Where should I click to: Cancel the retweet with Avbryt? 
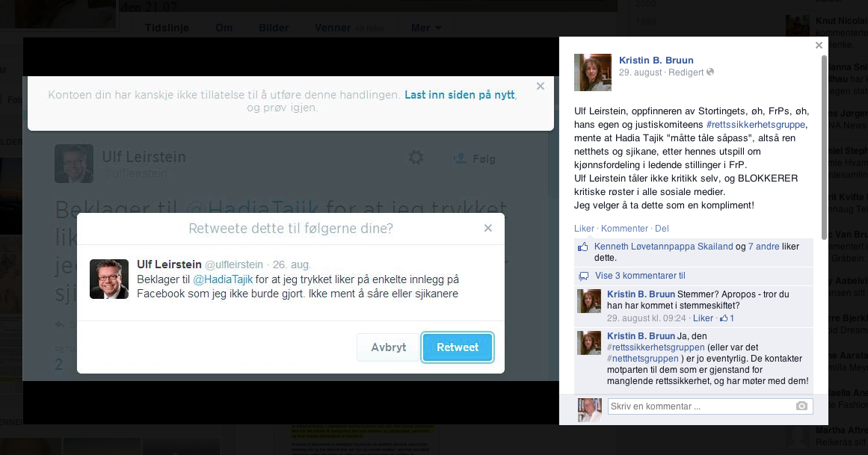point(388,347)
